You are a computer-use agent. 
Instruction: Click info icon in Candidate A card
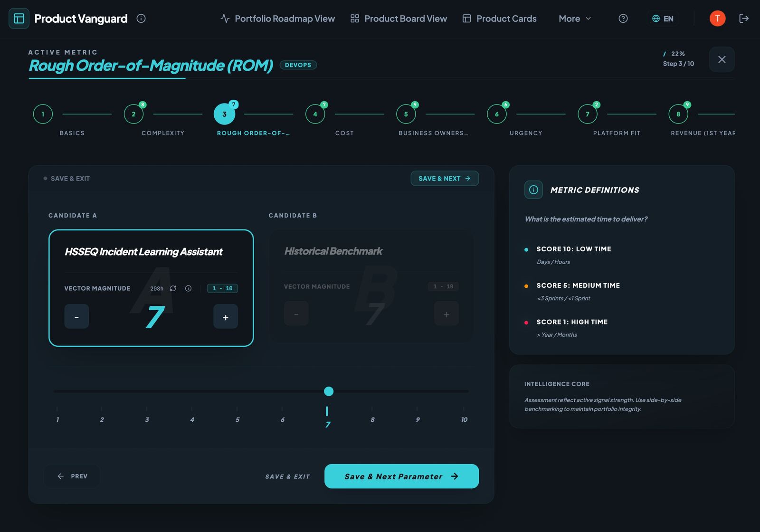click(188, 288)
